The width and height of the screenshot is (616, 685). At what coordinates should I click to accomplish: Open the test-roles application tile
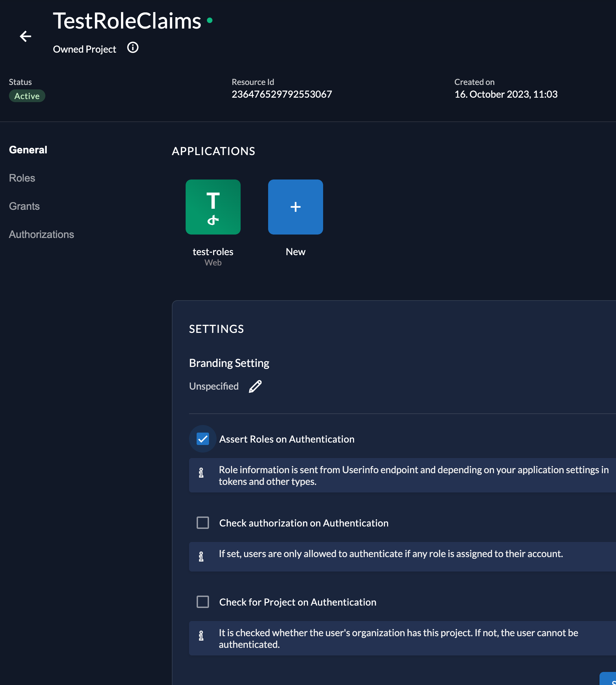[213, 207]
